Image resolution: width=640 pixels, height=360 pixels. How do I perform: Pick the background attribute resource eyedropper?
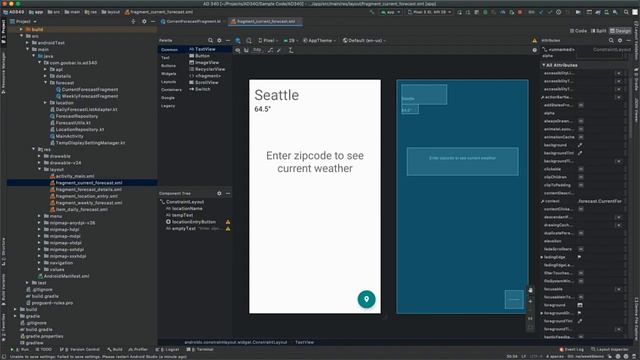tap(580, 145)
